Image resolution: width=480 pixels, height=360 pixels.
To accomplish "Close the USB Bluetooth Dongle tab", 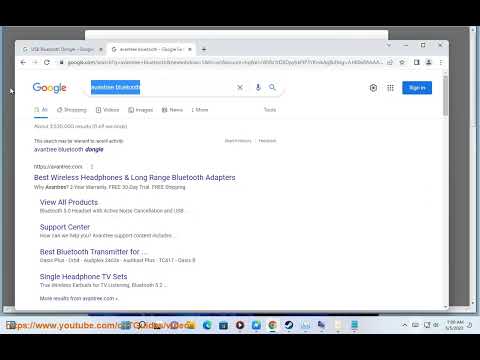I will point(101,49).
